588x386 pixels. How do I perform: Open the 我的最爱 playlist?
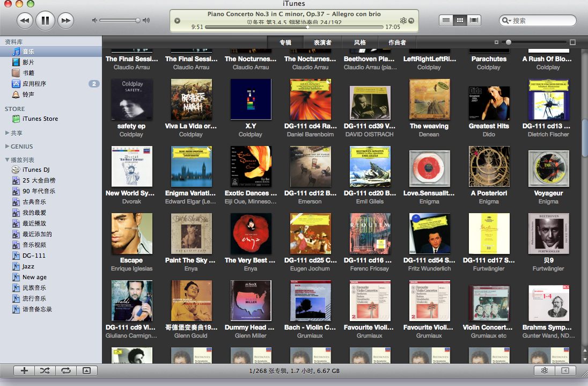50,213
